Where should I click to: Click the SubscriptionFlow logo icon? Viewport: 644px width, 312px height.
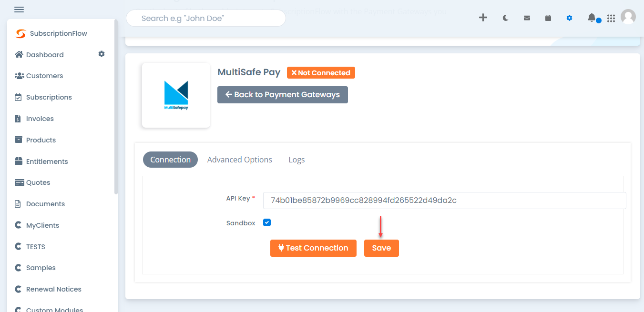tap(20, 33)
